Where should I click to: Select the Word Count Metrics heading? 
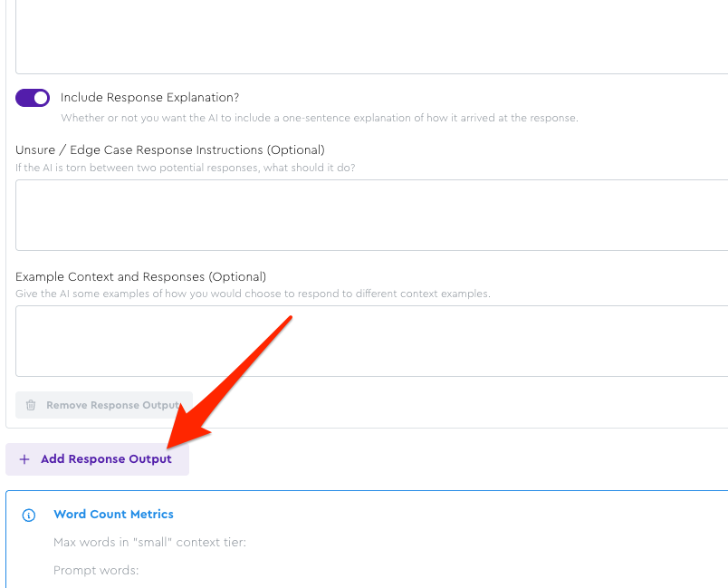(113, 515)
